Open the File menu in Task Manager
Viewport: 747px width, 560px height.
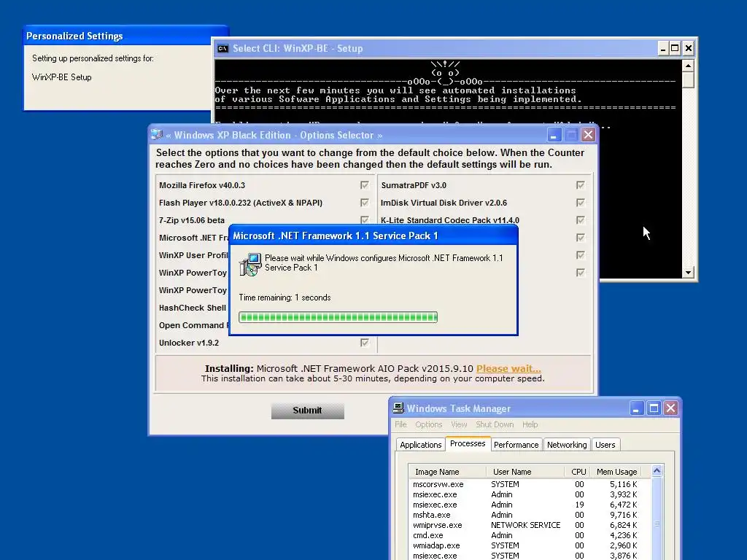click(x=400, y=424)
